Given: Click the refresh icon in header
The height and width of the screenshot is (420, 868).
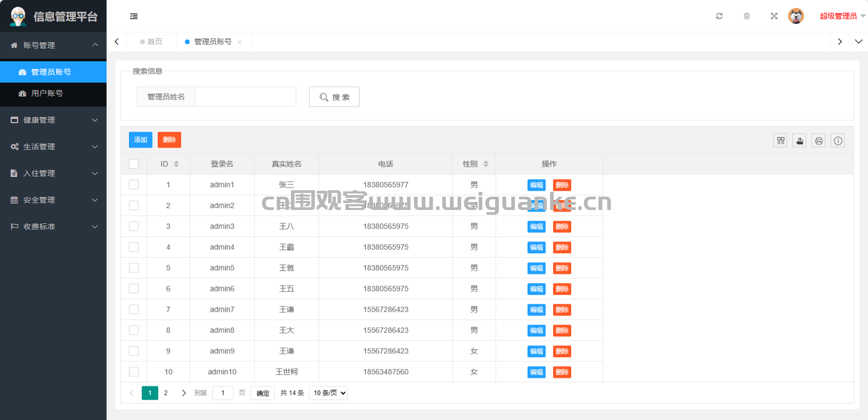Looking at the screenshot, I should [719, 16].
